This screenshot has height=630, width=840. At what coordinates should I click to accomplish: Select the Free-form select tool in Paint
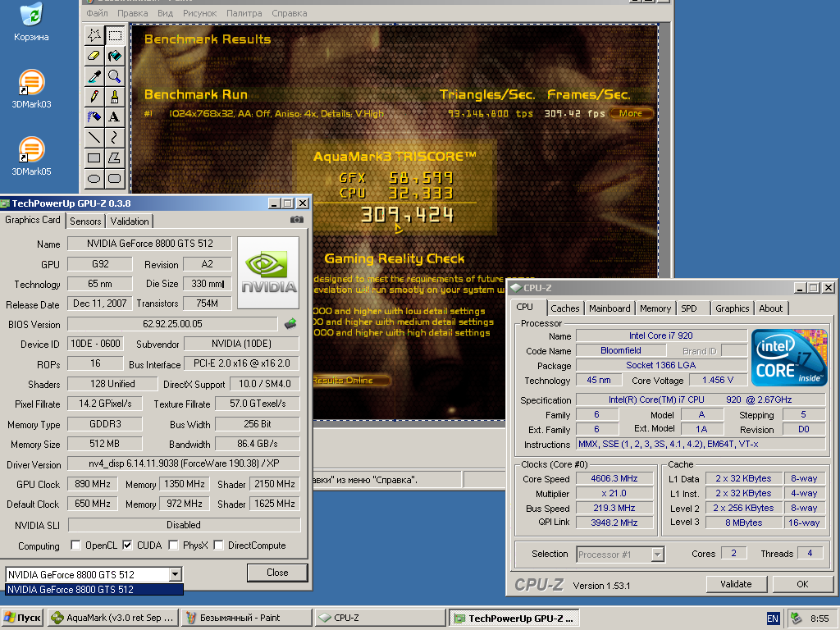tap(94, 36)
